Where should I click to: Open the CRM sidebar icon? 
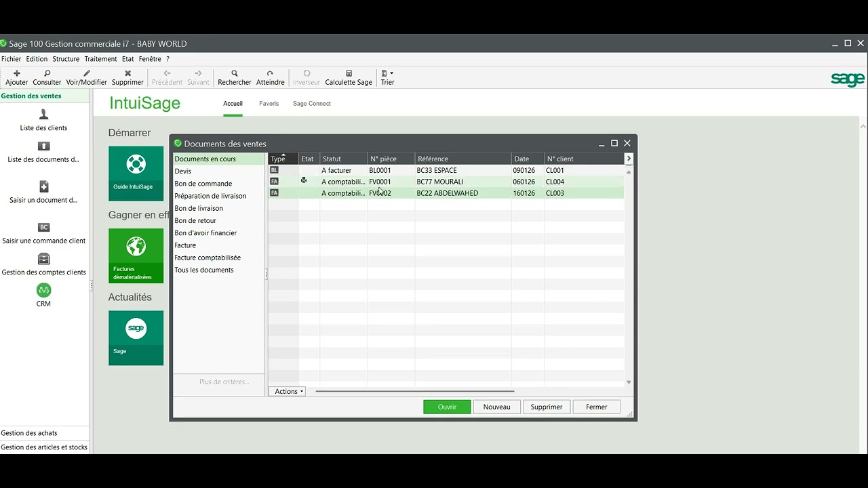pyautogui.click(x=43, y=290)
